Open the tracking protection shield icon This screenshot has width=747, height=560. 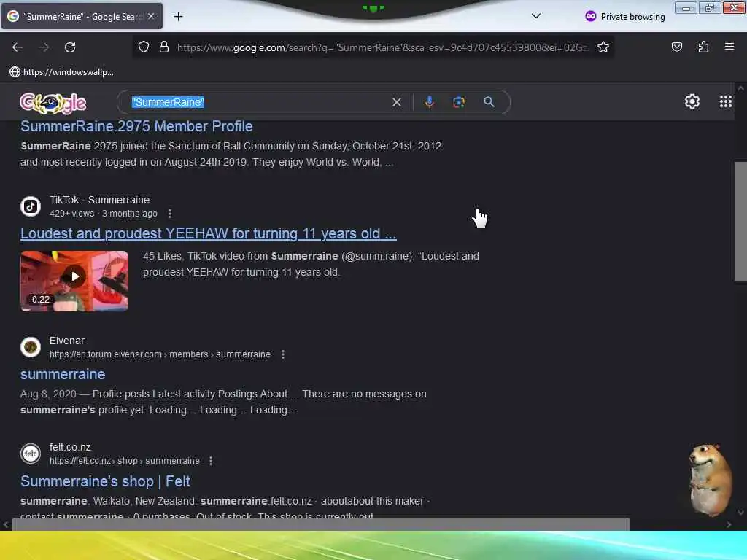coord(144,47)
